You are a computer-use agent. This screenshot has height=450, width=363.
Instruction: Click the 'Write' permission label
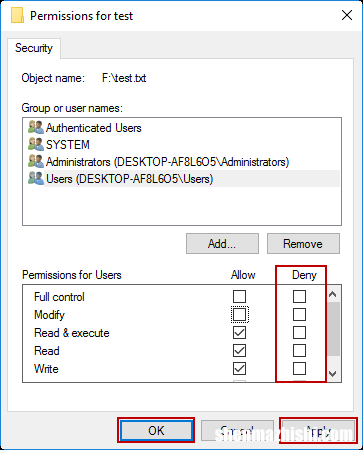pyautogui.click(x=46, y=369)
